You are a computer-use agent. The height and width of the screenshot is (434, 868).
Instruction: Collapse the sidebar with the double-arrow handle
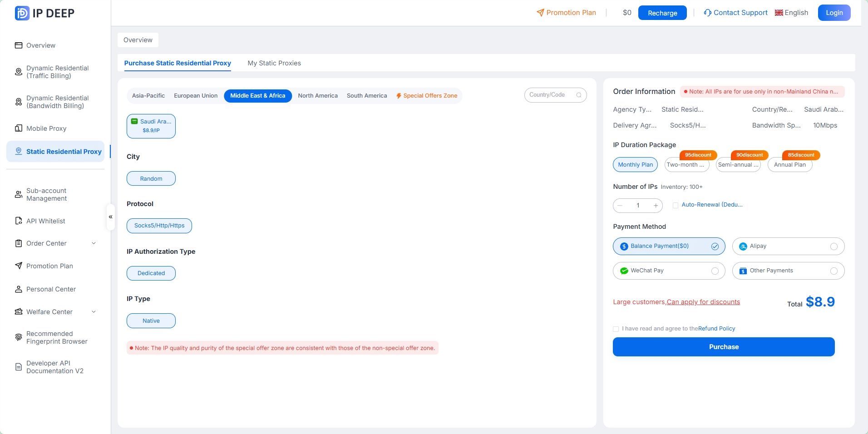pos(110,217)
